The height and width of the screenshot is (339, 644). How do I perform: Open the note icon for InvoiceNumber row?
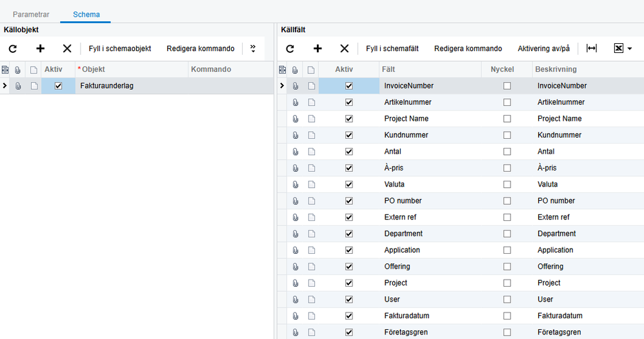tap(311, 86)
